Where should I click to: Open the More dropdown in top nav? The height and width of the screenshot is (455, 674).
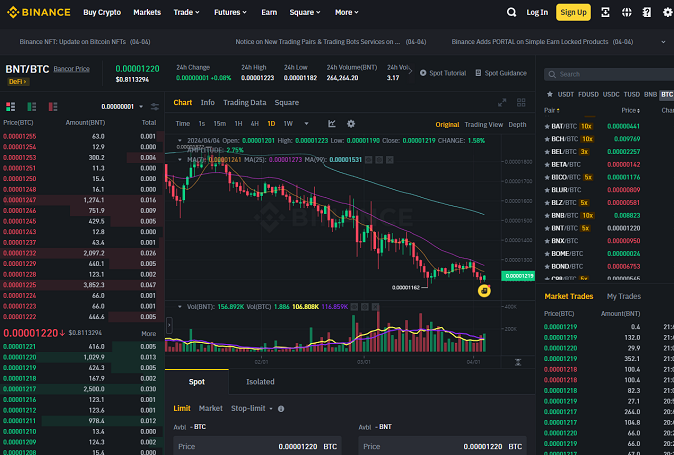pyautogui.click(x=346, y=12)
